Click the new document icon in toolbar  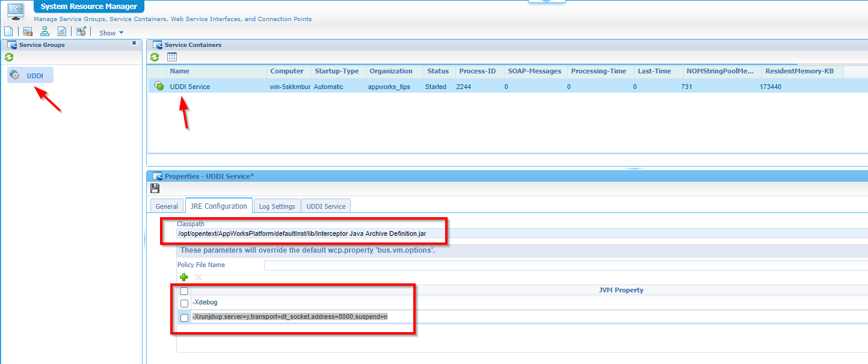tap(8, 32)
